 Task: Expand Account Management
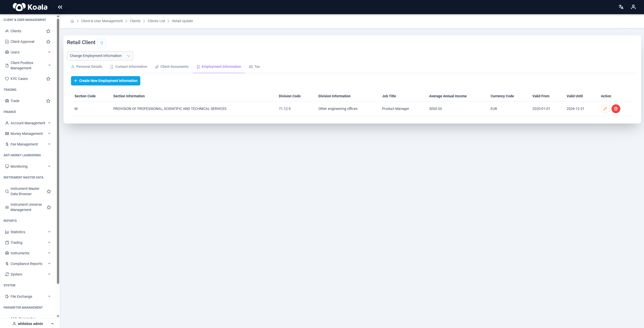pyautogui.click(x=28, y=123)
